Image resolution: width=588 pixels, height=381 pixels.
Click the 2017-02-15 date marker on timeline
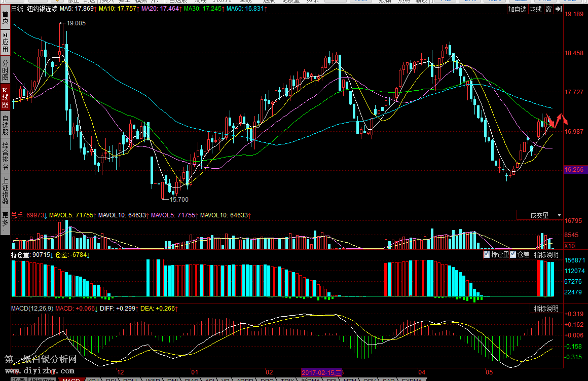click(322, 373)
